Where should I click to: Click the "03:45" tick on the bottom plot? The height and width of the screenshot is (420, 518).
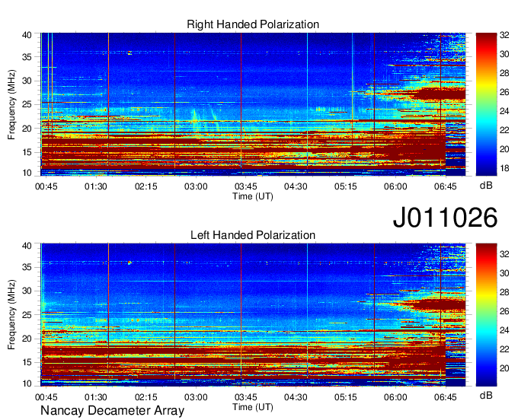[246, 397]
